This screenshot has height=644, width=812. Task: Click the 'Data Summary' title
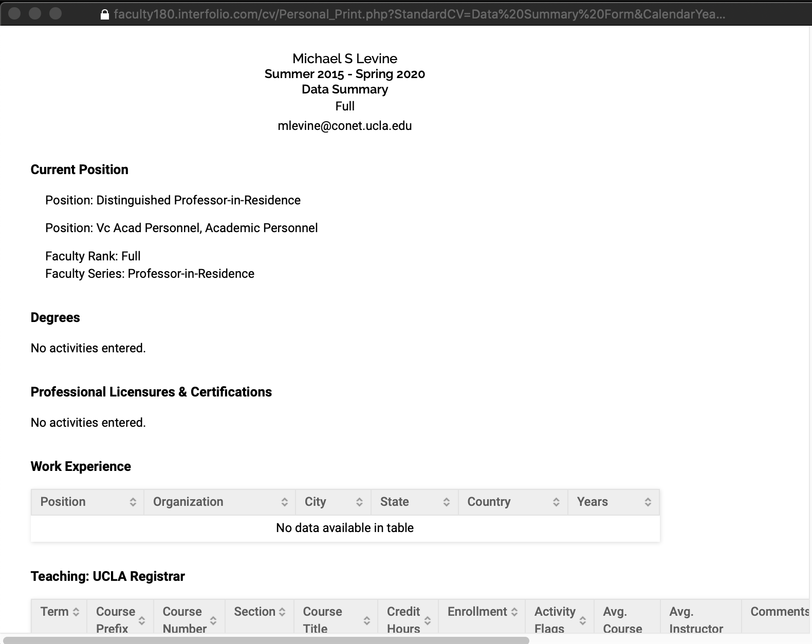click(x=345, y=89)
